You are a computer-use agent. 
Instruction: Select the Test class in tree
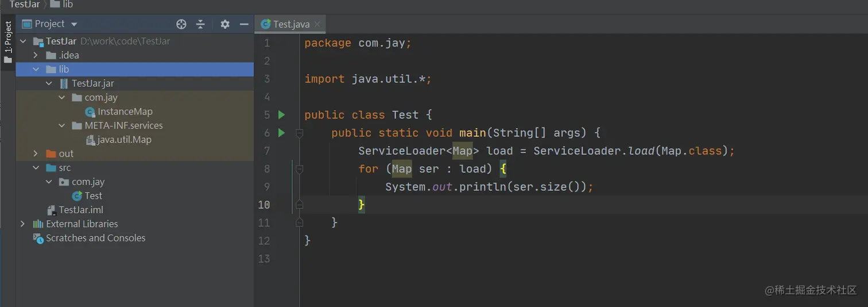point(135,195)
